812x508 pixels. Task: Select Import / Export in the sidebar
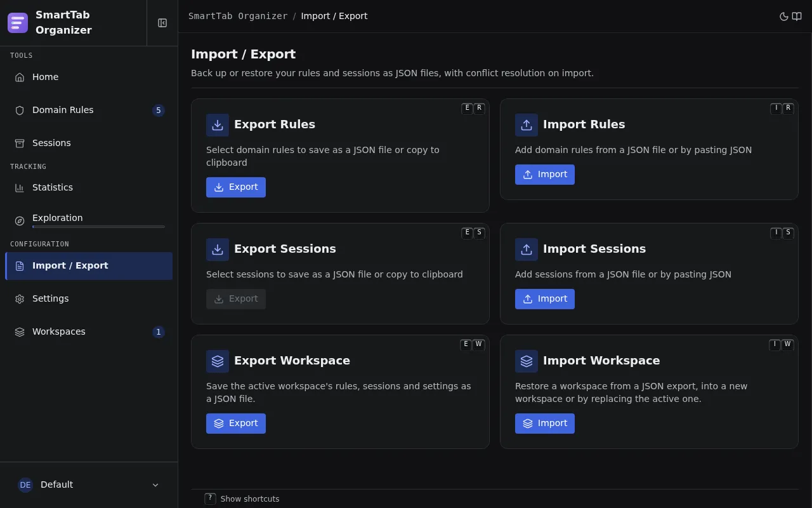point(89,266)
